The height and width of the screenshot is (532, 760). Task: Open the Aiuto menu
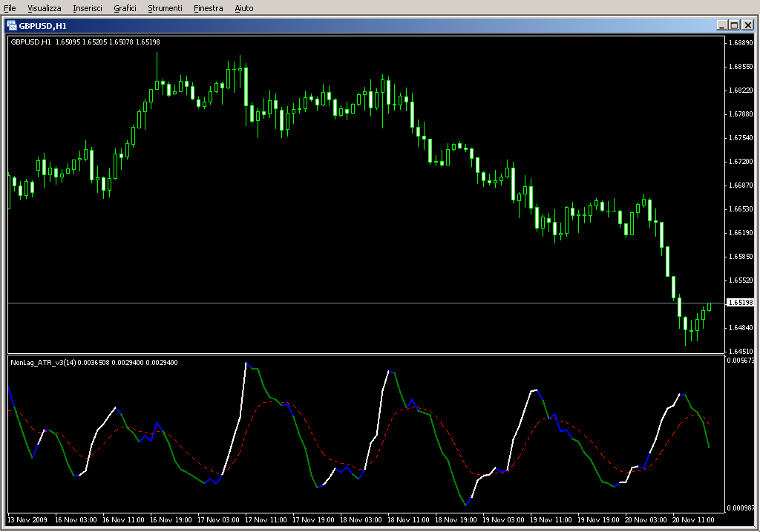243,8
